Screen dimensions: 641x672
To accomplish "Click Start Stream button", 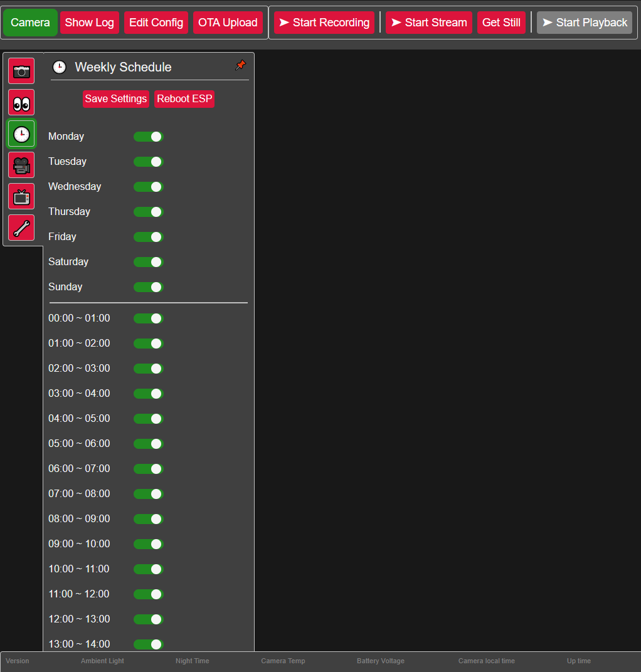I will [429, 23].
